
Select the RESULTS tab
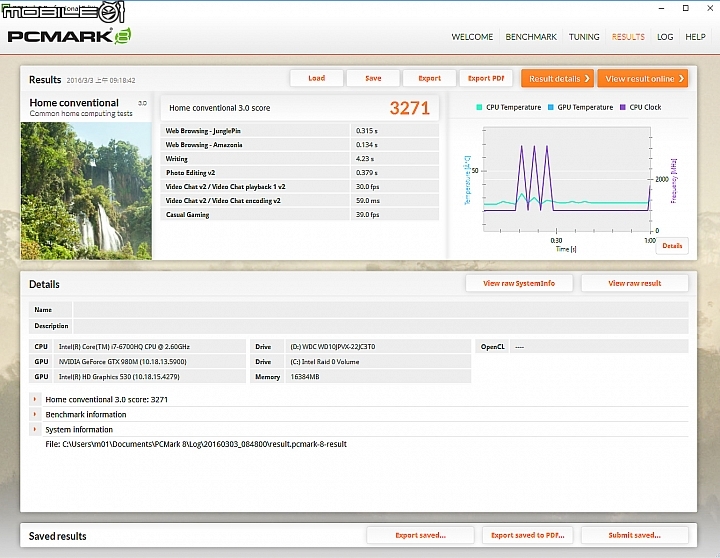point(628,37)
